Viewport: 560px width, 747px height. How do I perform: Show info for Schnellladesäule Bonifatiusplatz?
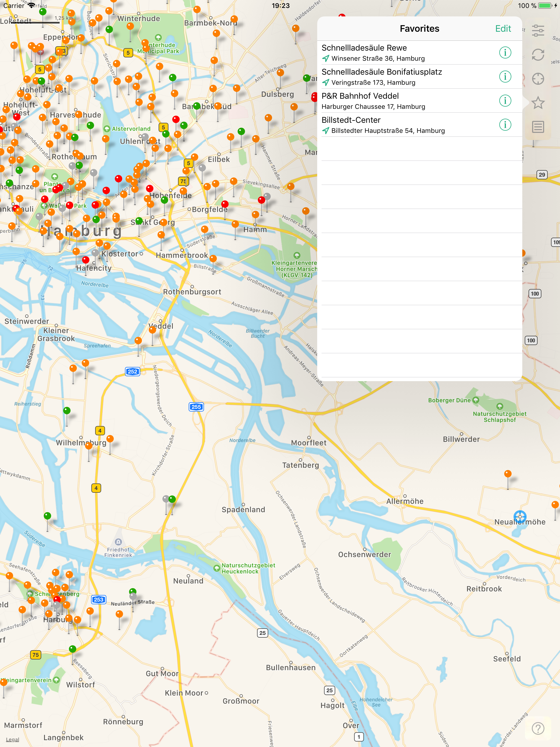tap(505, 77)
